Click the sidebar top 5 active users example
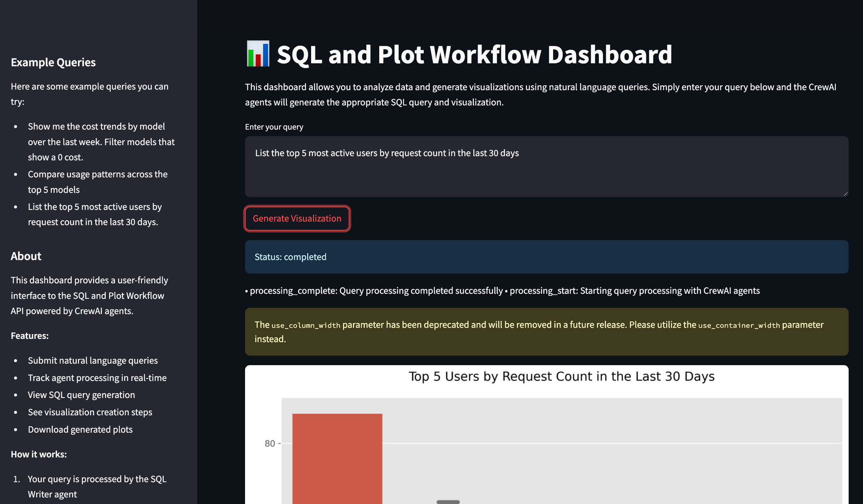 94,214
